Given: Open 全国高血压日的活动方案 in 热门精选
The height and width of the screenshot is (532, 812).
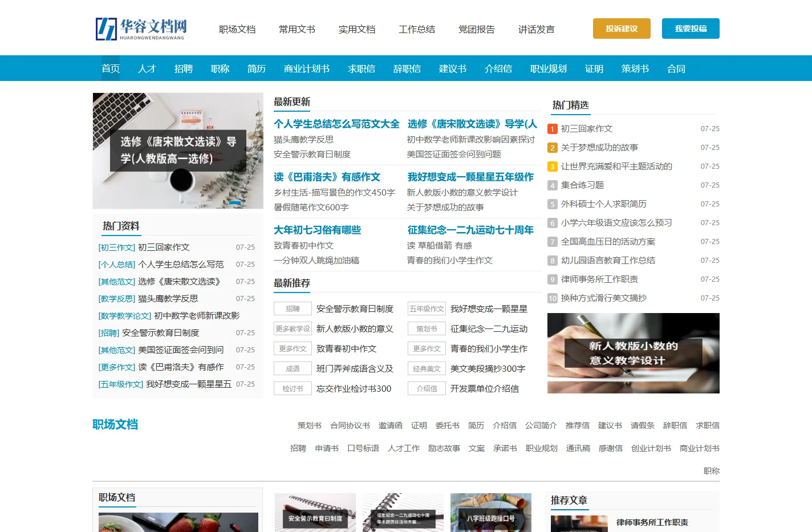Looking at the screenshot, I should (x=608, y=241).
